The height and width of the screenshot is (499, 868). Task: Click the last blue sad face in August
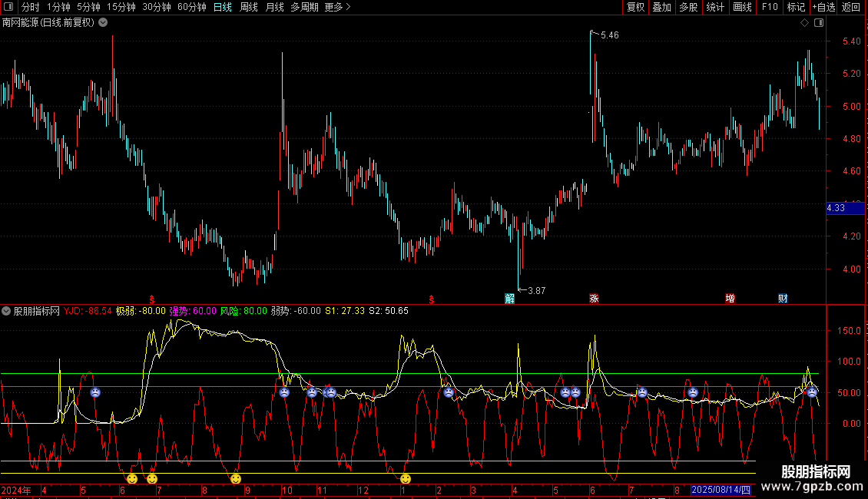click(x=812, y=393)
